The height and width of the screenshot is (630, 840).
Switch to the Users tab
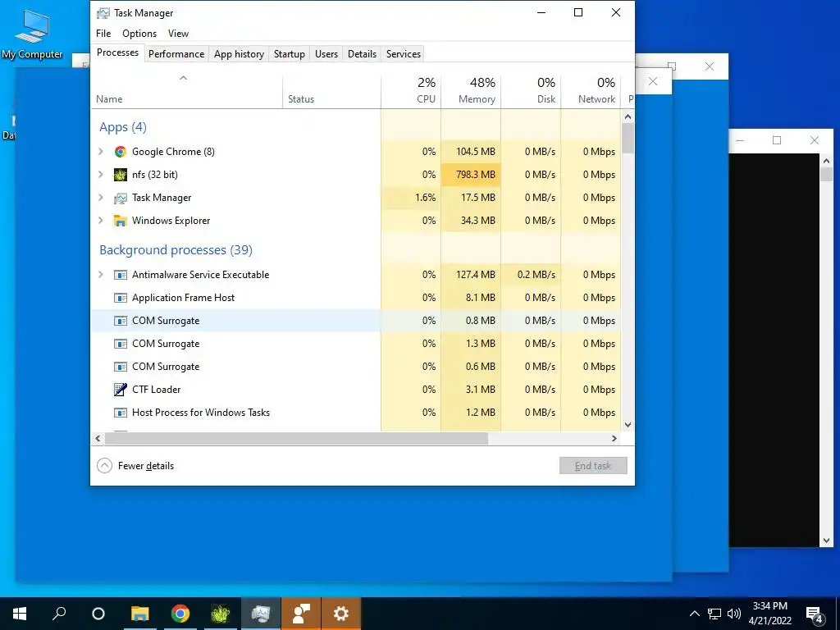click(x=326, y=54)
